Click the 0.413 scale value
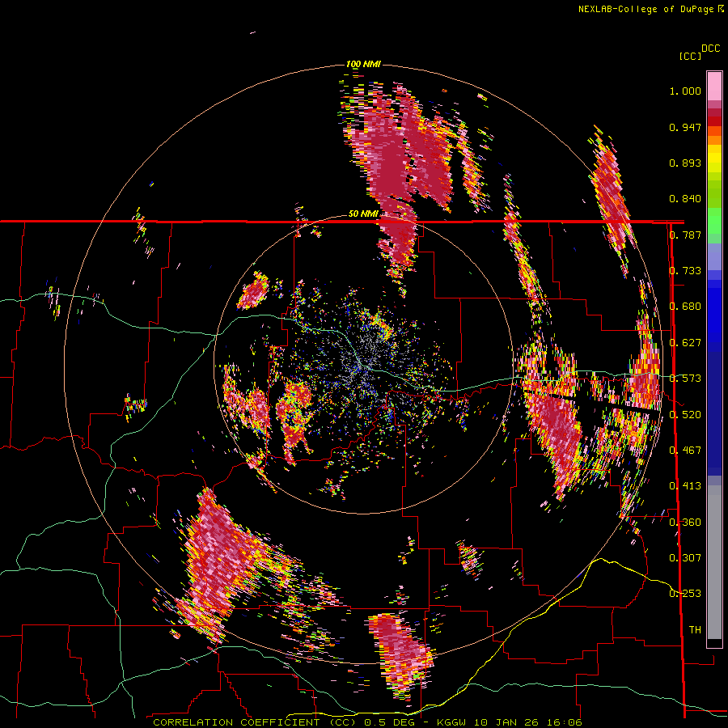Screen dimensions: 728x728 point(685,486)
